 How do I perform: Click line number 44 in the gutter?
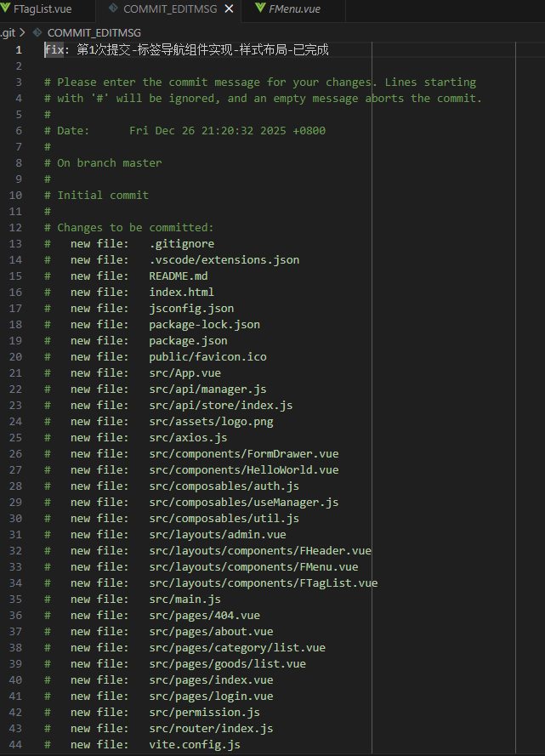15,744
